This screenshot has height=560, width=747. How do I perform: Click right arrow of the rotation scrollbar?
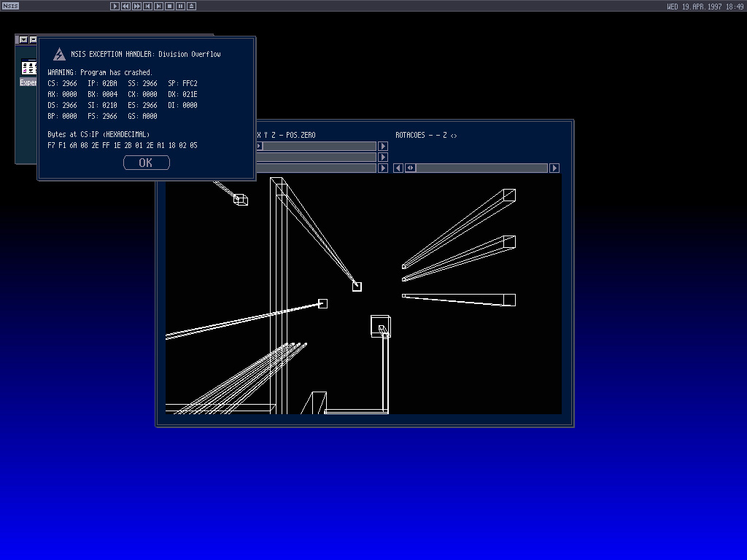click(x=554, y=168)
